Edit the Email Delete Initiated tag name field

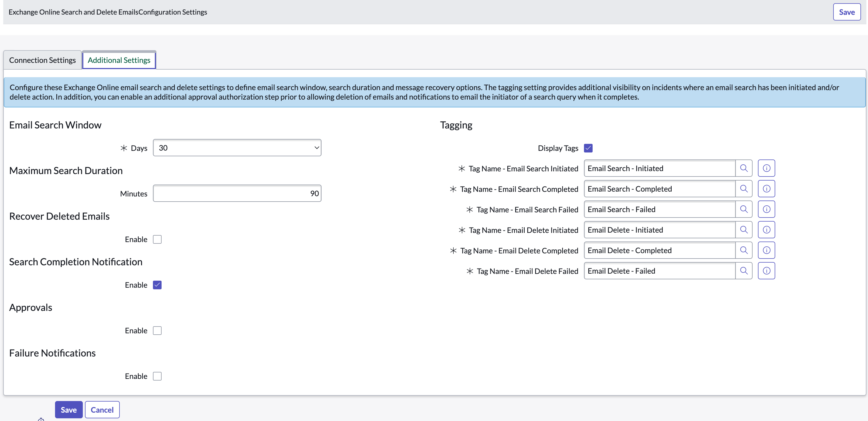(659, 230)
